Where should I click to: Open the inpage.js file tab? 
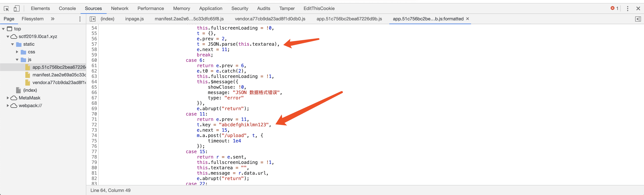tap(134, 19)
